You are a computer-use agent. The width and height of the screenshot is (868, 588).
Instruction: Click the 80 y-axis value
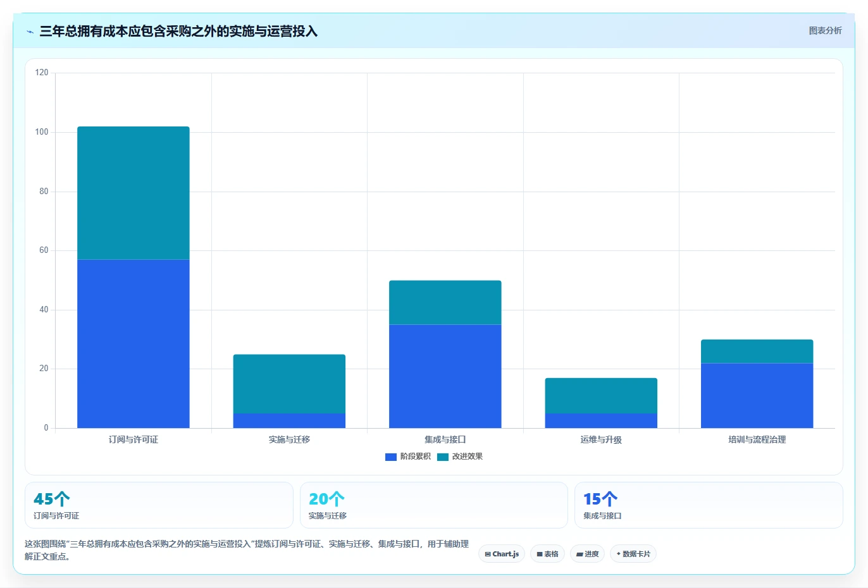[x=44, y=192]
